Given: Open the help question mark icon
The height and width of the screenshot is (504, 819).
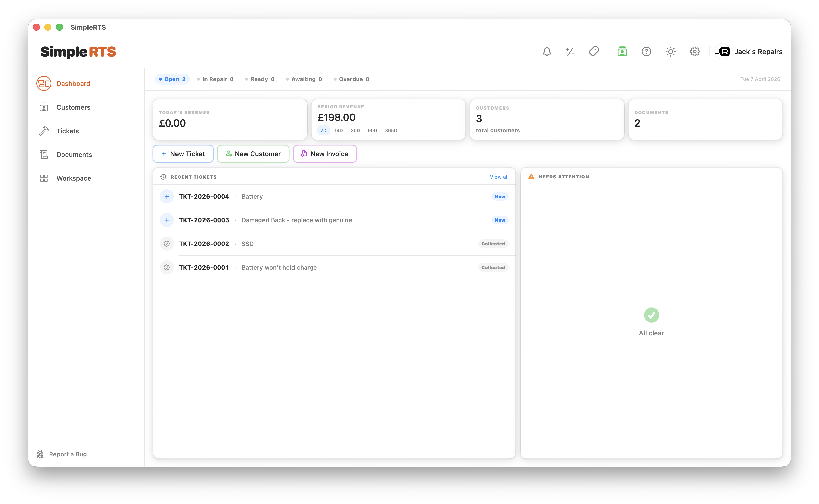Looking at the screenshot, I should (646, 52).
